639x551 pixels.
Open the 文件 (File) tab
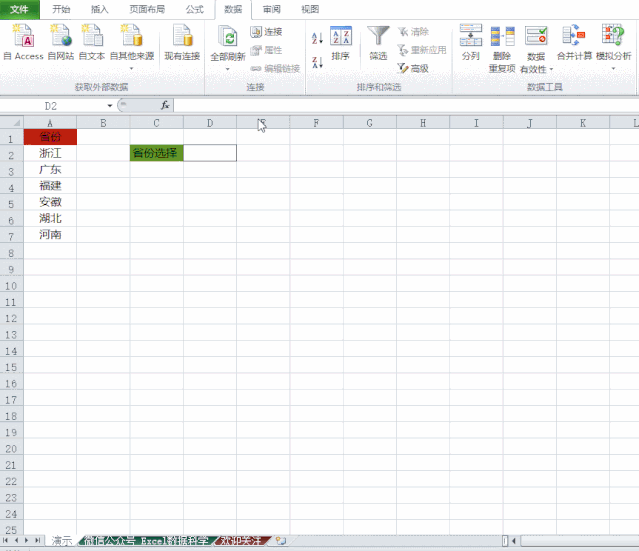(x=20, y=9)
